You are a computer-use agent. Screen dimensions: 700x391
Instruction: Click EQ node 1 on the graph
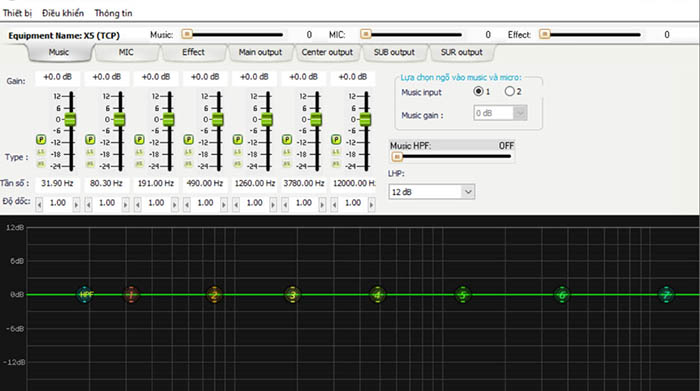pos(131,295)
